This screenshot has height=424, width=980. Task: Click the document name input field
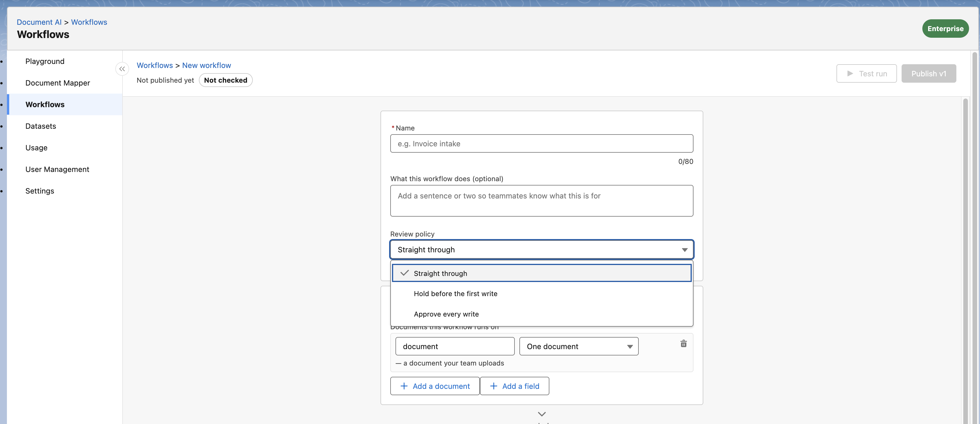[455, 347]
